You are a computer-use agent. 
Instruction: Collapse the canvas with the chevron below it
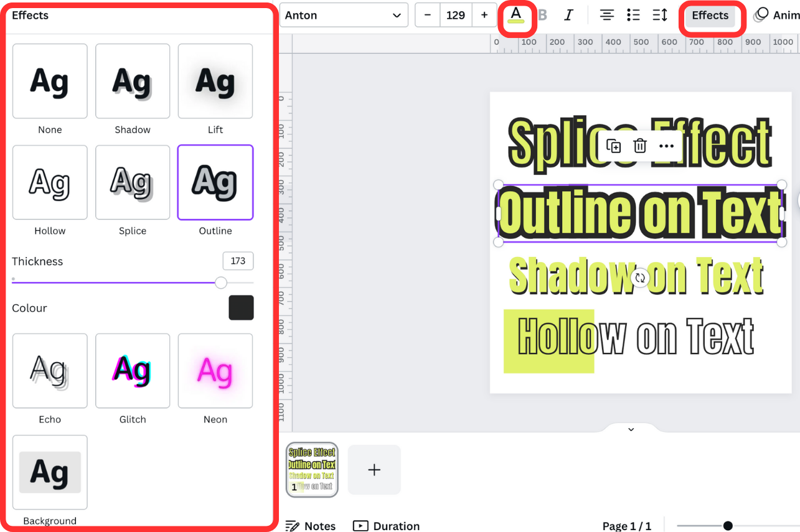(x=631, y=429)
